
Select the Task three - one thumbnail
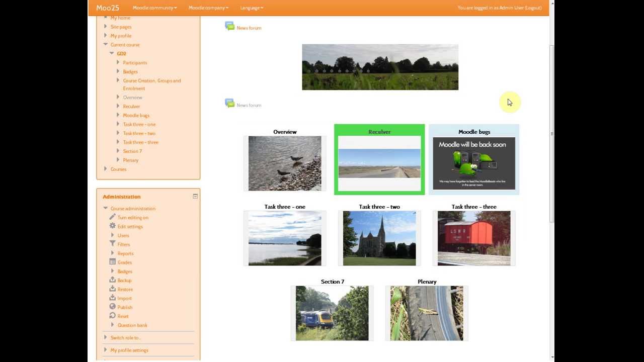click(x=285, y=238)
